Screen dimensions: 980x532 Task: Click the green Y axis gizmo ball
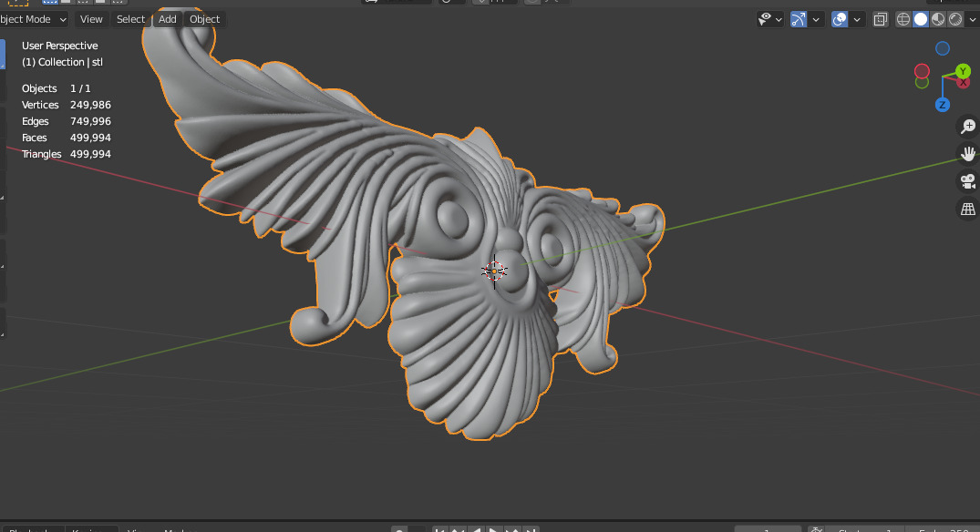pos(963,71)
